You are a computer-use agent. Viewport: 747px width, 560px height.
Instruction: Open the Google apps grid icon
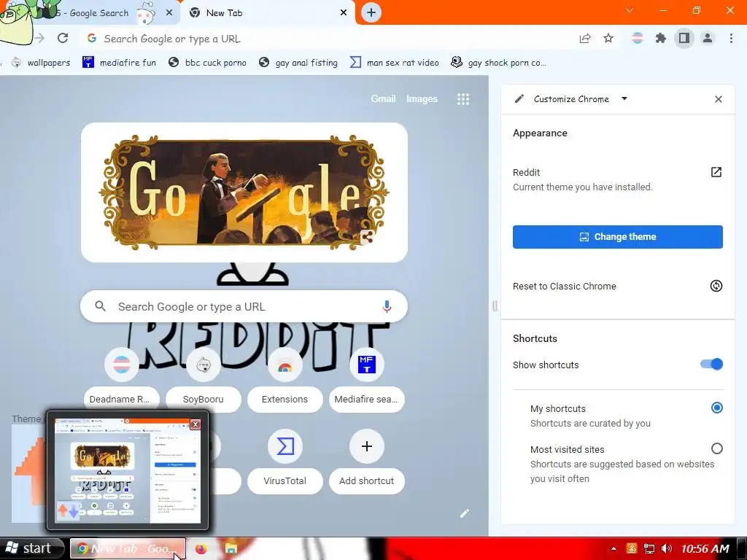tap(463, 99)
